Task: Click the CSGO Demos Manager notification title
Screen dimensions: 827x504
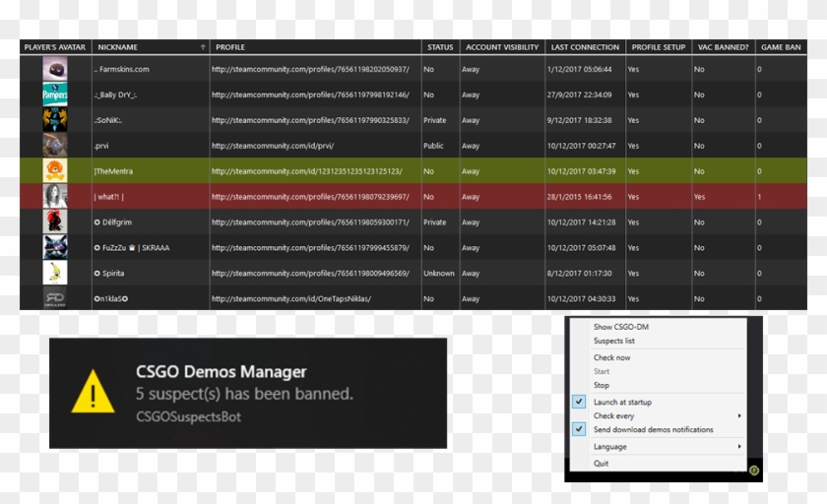Action: [221, 372]
